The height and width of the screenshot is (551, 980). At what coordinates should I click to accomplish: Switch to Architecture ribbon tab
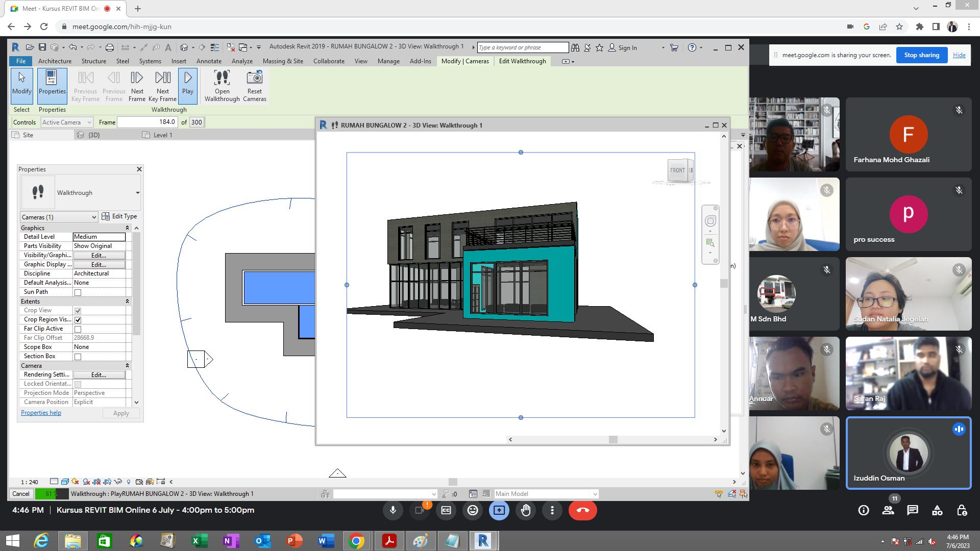[x=55, y=61]
